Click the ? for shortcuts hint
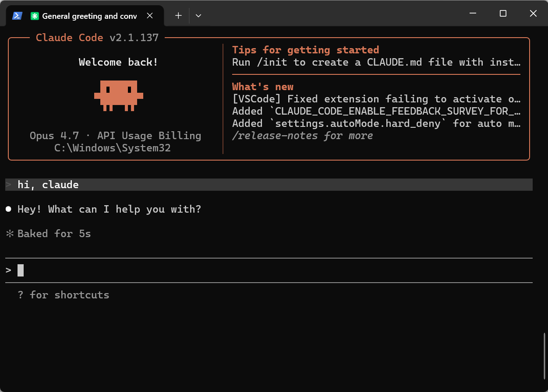The height and width of the screenshot is (392, 548). (64, 295)
